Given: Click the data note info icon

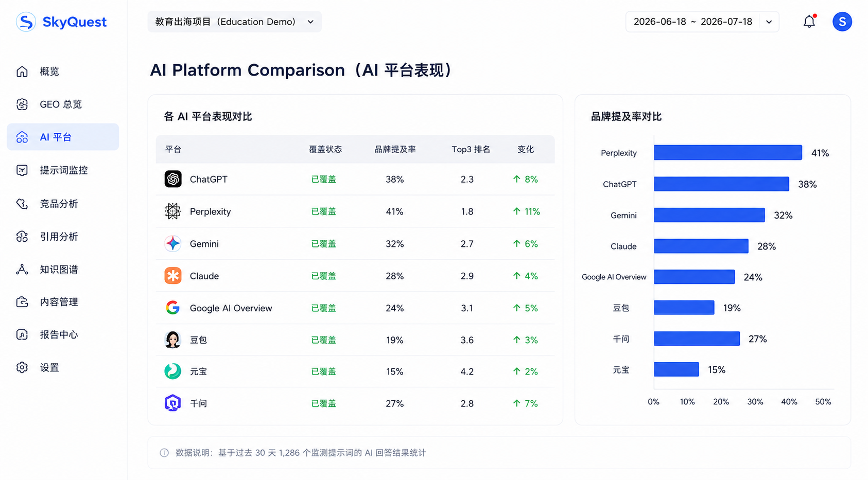Looking at the screenshot, I should [x=164, y=453].
